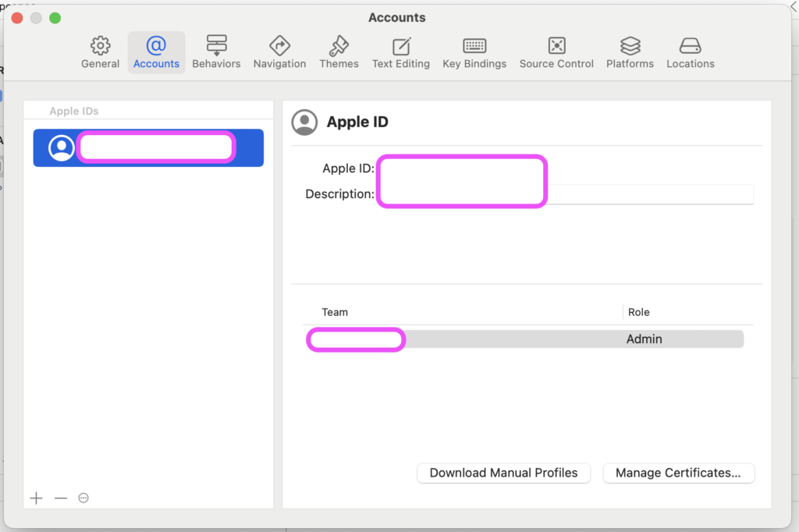
Task: Show the Source Control settings tab
Action: 556,52
